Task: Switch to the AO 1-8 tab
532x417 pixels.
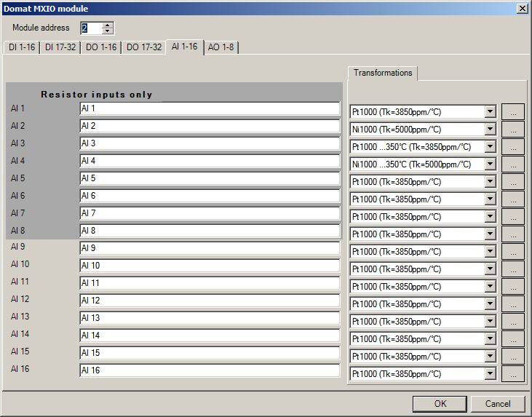Action: pos(221,47)
